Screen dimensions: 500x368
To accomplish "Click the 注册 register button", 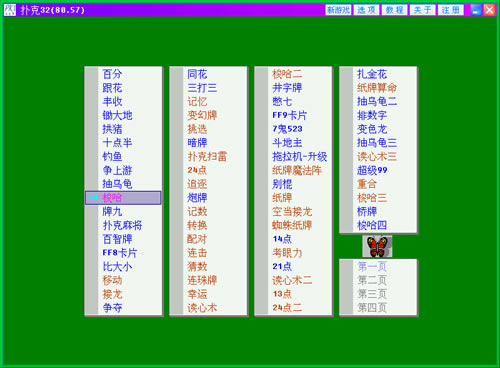I will pos(451,10).
